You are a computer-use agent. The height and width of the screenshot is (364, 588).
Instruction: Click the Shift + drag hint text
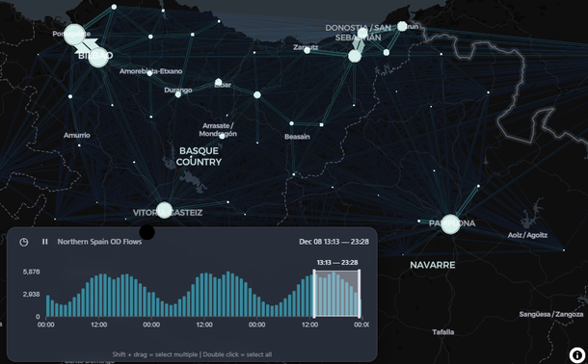click(192, 354)
